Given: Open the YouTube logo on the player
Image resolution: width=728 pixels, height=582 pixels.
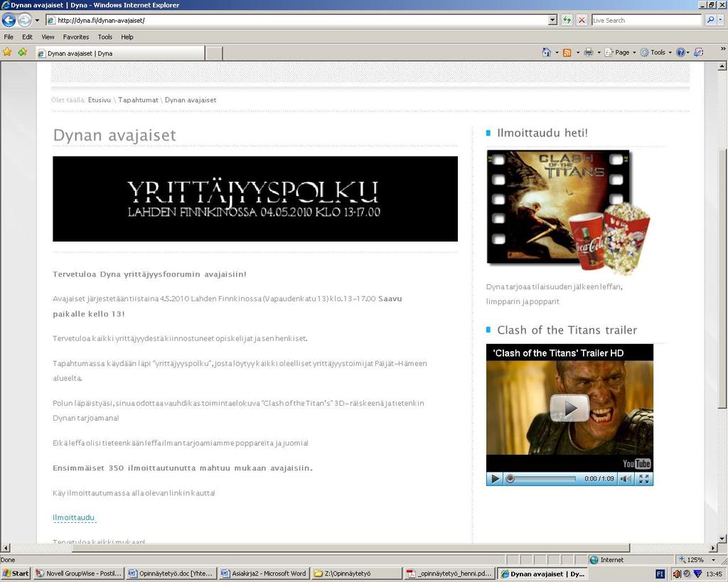Looking at the screenshot, I should [636, 463].
